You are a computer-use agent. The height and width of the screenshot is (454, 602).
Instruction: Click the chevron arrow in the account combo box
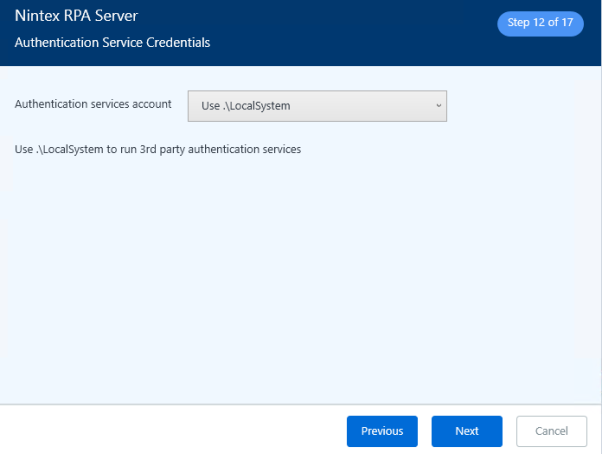[438, 105]
